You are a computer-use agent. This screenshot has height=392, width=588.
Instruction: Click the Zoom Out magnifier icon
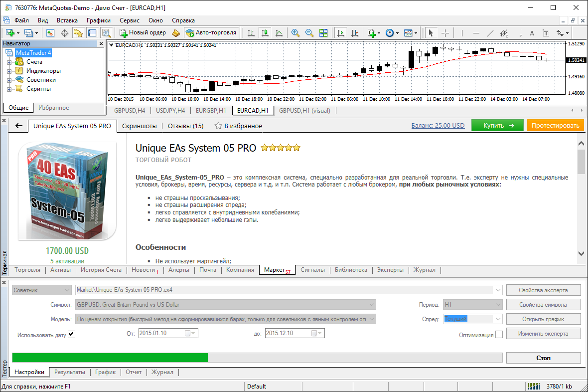tap(309, 33)
